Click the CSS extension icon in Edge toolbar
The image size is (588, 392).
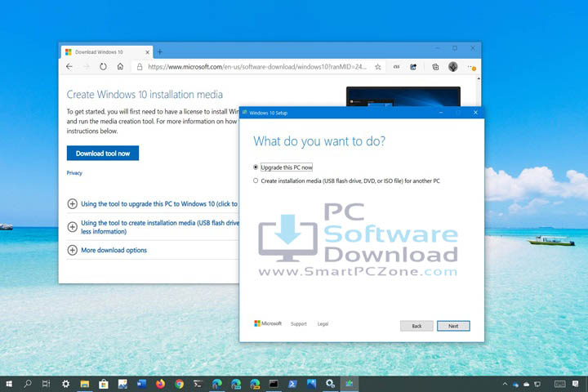[396, 67]
